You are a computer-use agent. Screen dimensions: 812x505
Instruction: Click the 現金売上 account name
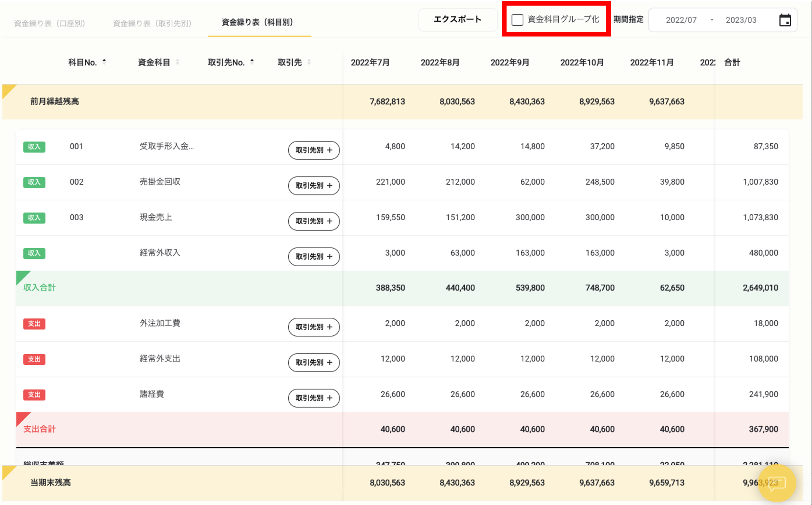pos(156,217)
